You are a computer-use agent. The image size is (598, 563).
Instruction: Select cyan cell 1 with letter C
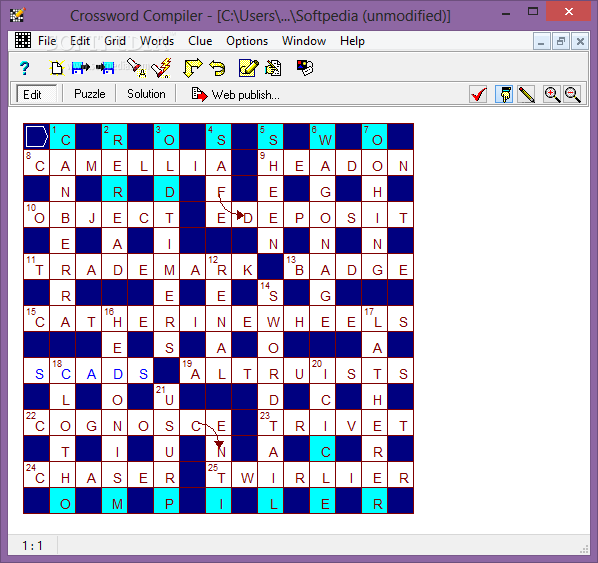tap(63, 137)
